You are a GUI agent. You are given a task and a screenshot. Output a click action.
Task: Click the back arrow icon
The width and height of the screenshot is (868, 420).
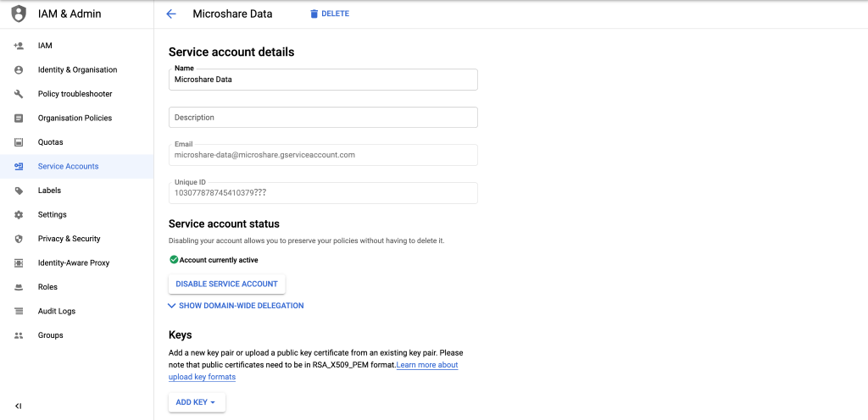(x=171, y=14)
